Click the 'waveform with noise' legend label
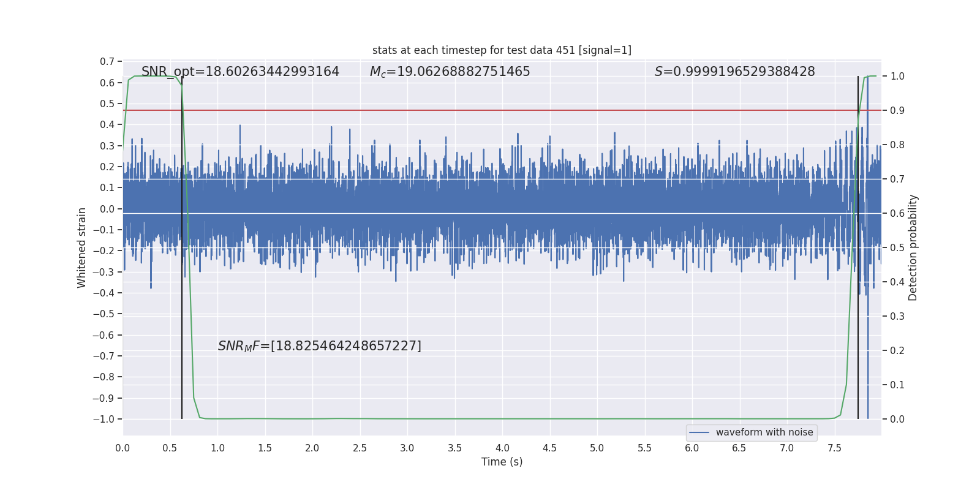This screenshot has height=490, width=980. (x=764, y=432)
